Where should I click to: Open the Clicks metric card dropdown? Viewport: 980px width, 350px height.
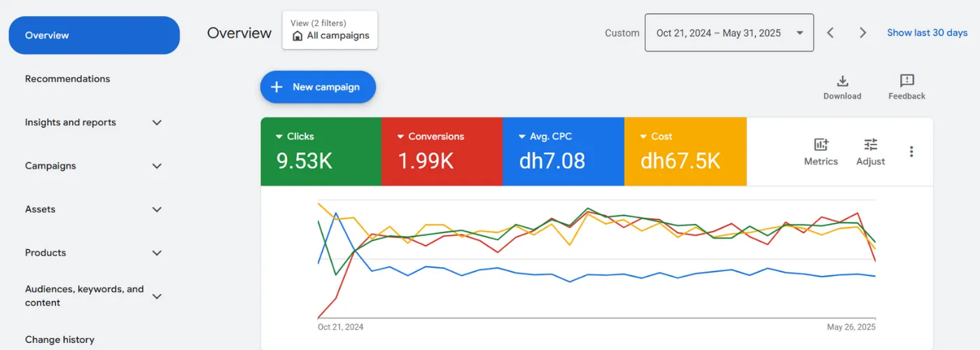279,136
